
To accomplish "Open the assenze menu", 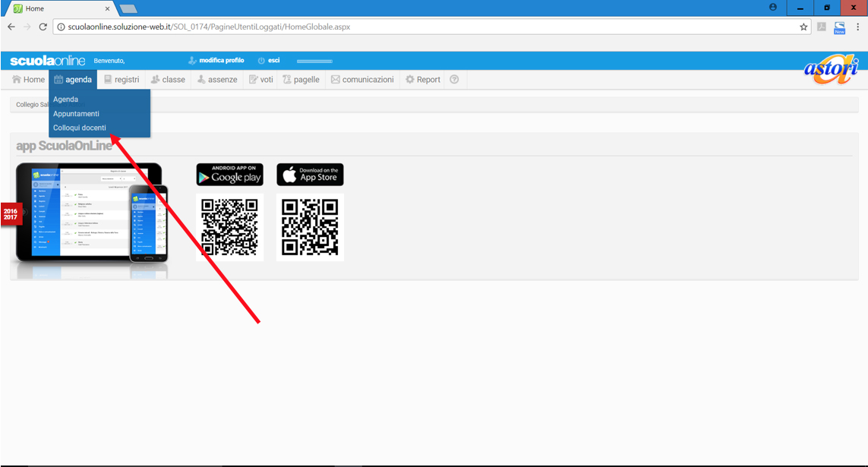I will 217,79.
